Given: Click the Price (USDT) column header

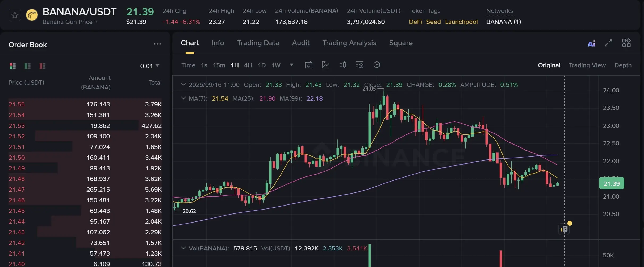Looking at the screenshot, I should pos(26,83).
